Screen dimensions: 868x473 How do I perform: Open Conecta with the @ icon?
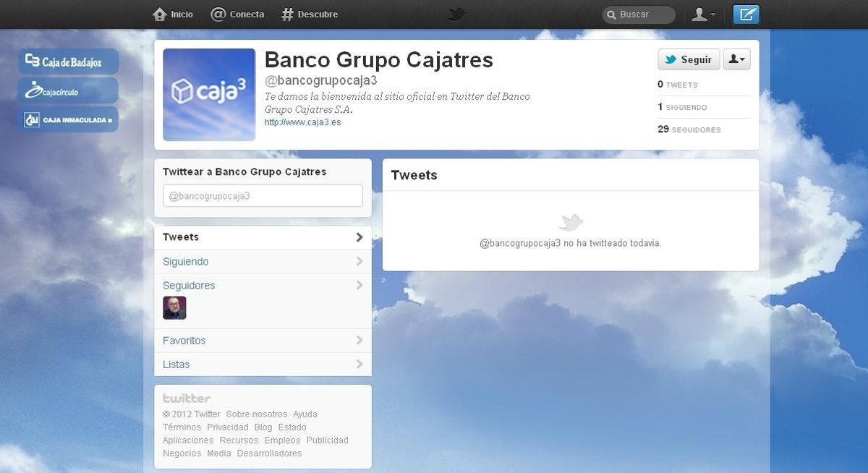pos(218,14)
